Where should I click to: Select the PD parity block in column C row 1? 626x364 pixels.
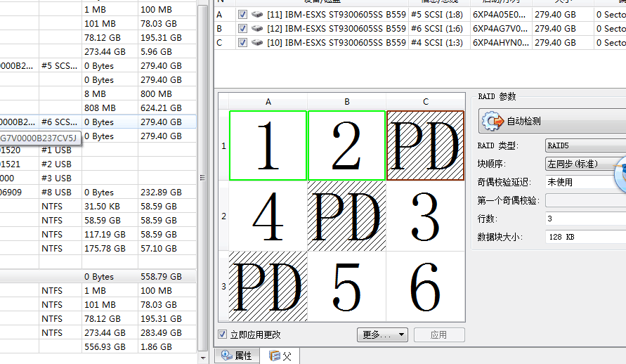pos(425,145)
